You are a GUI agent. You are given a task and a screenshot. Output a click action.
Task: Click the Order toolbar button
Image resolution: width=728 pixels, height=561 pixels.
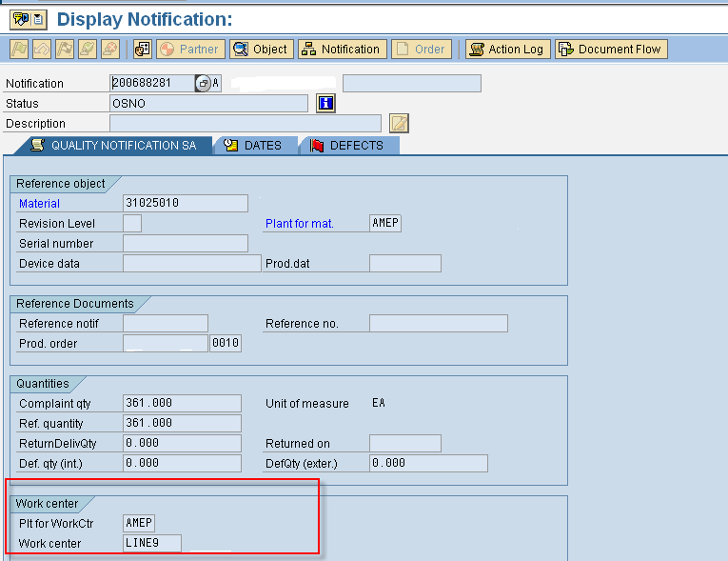pyautogui.click(x=422, y=49)
